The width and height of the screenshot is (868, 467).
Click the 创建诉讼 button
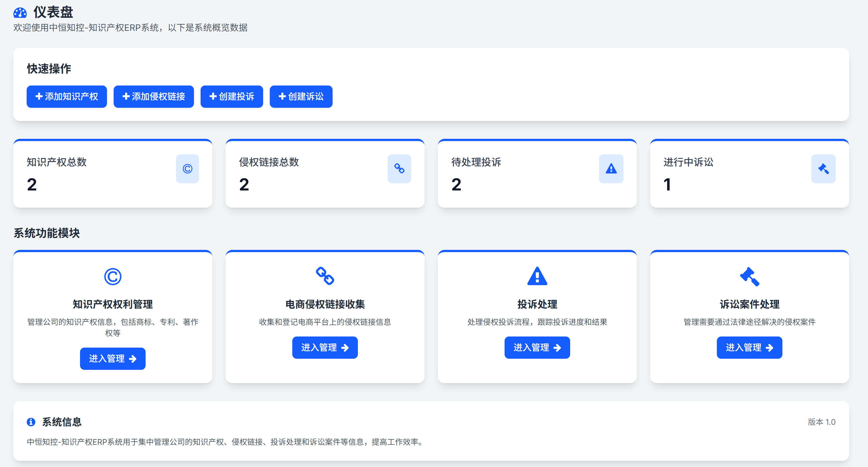[301, 97]
